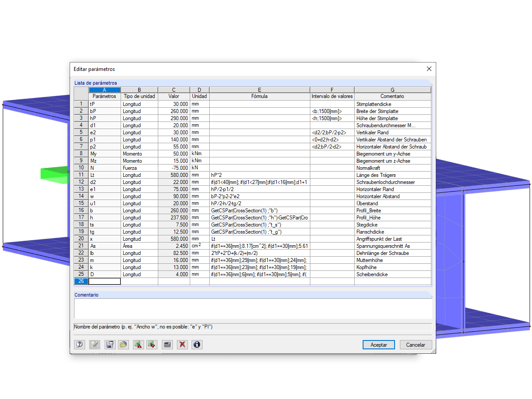The width and height of the screenshot is (532, 399).
Task: Confirm with the Aceptar button
Action: (x=379, y=345)
